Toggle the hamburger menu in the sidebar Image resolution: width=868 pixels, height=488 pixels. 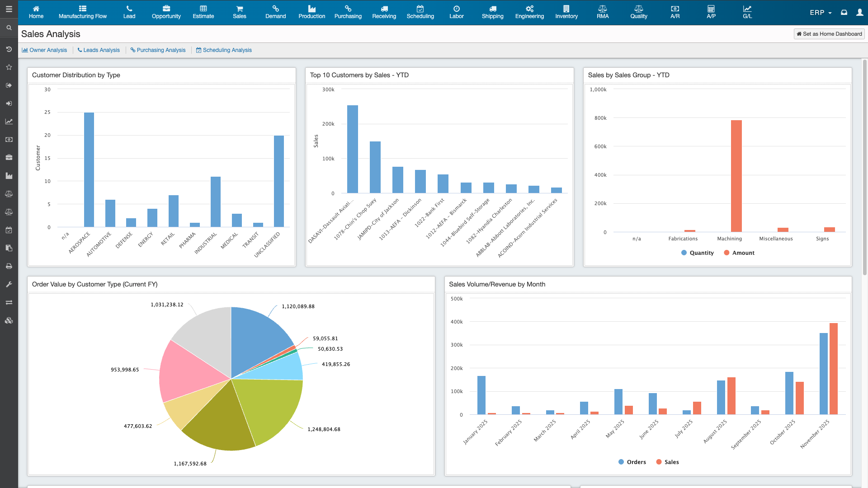pos(9,9)
